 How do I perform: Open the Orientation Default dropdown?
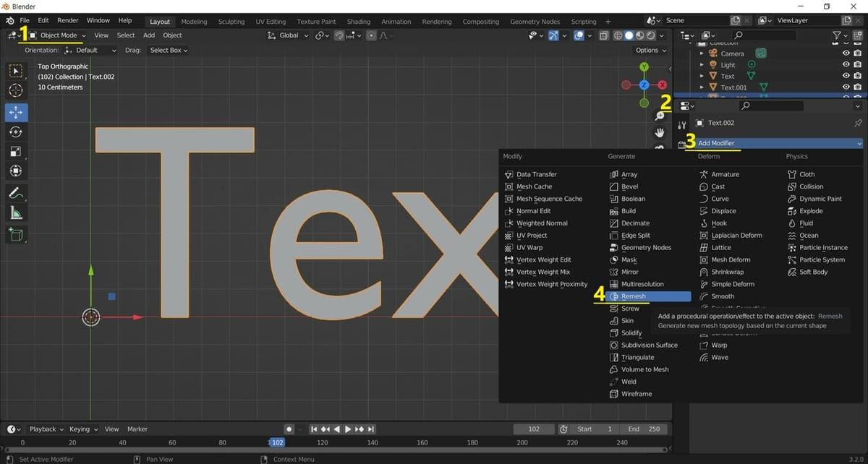click(x=90, y=51)
